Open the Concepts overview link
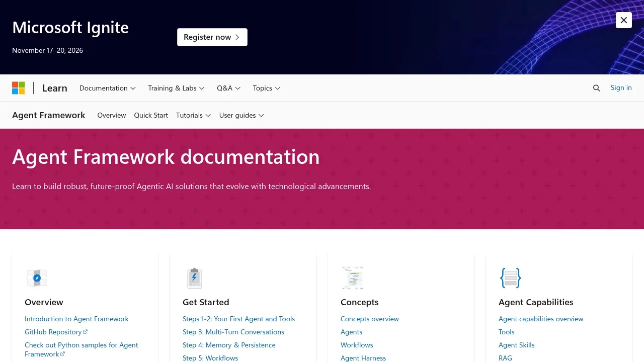 click(x=370, y=319)
